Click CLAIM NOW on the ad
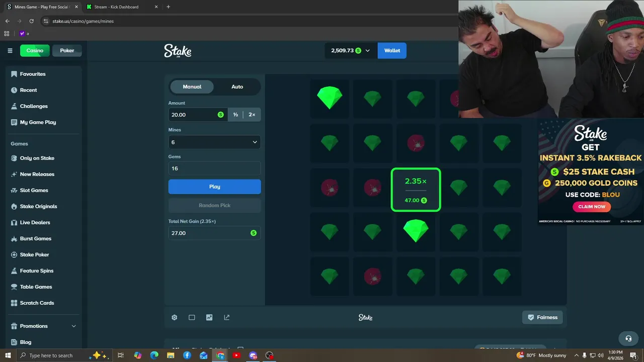The height and width of the screenshot is (362, 644). click(x=592, y=207)
